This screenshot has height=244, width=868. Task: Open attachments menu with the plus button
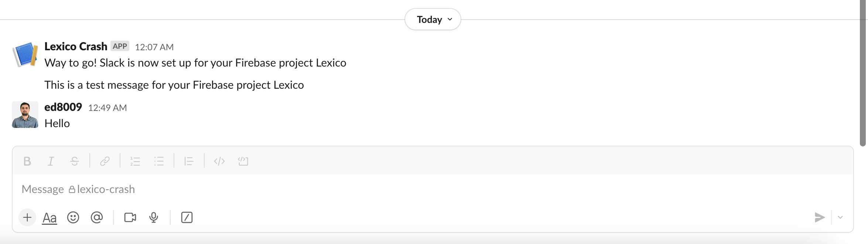click(27, 217)
